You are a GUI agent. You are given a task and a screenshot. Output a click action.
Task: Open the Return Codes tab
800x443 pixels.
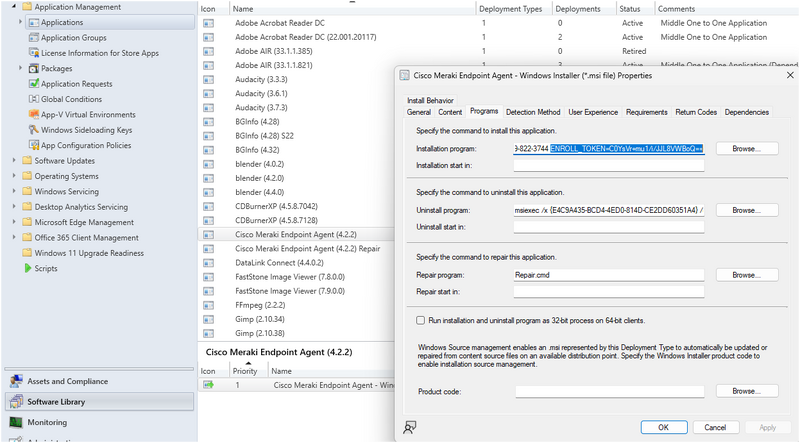coord(696,112)
